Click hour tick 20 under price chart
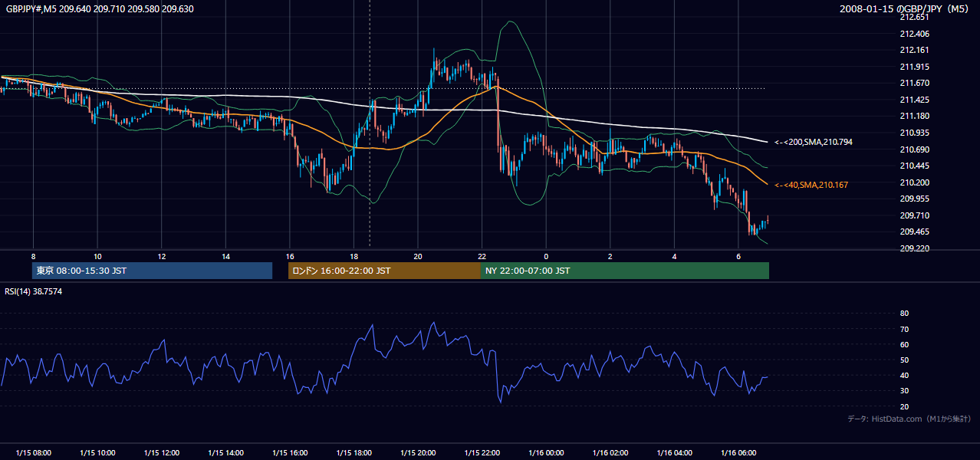Image resolution: width=980 pixels, height=460 pixels. [417, 255]
